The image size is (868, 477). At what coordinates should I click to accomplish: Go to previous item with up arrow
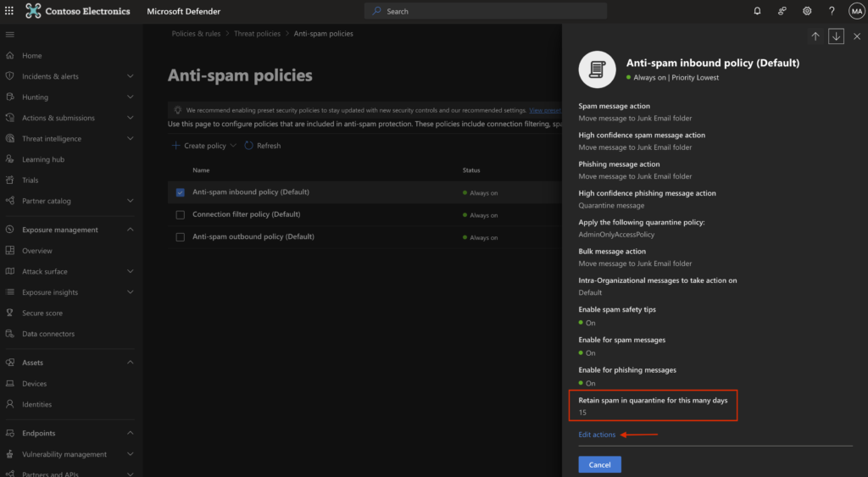(x=815, y=36)
